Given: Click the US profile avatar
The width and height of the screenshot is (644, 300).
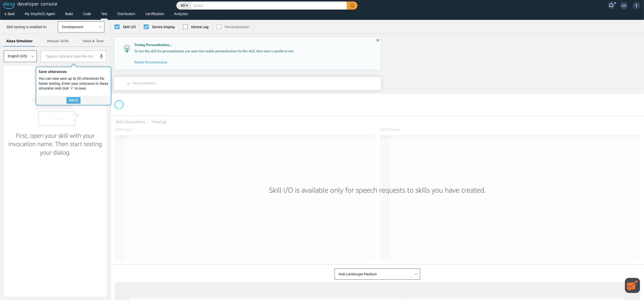Looking at the screenshot, I should pos(624,5).
